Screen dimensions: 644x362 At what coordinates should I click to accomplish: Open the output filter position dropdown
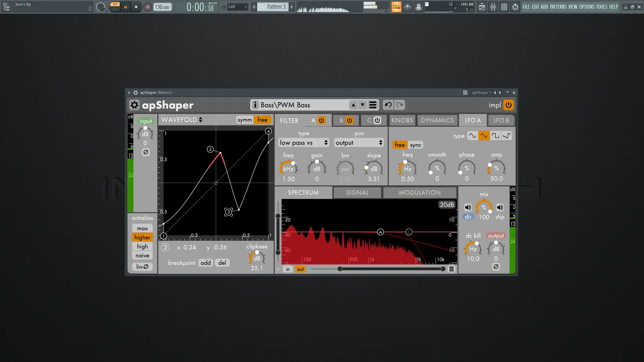tap(359, 143)
